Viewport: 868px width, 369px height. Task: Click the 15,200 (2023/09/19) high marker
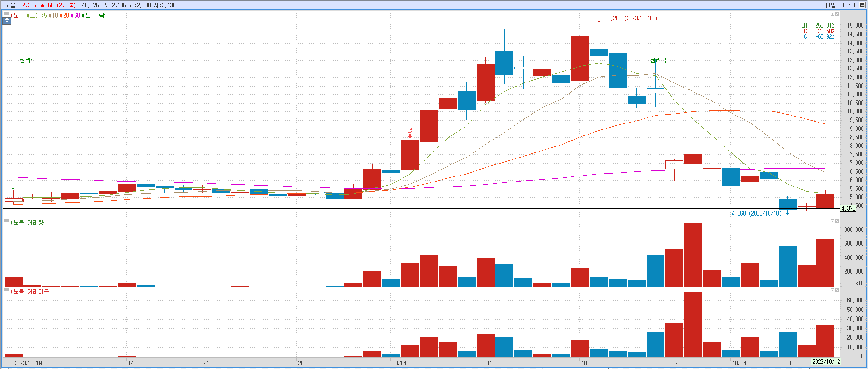coord(630,18)
